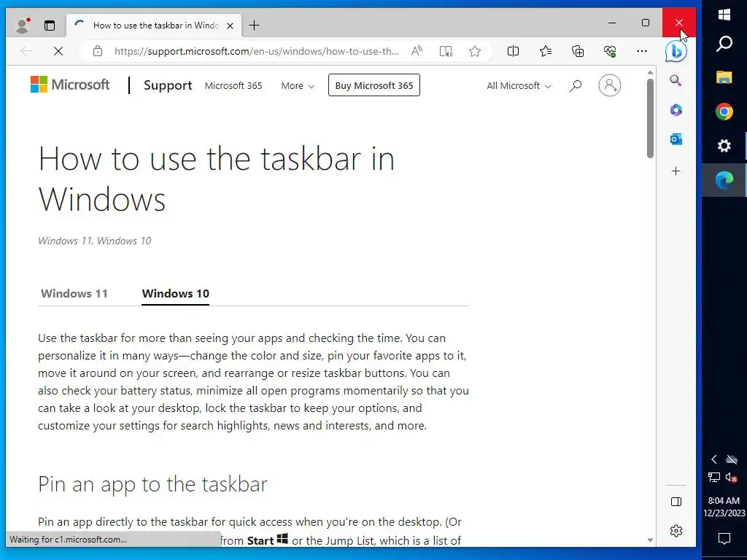The image size is (747, 560).
Task: Open Edge sidebar Search tool
Action: point(676,80)
